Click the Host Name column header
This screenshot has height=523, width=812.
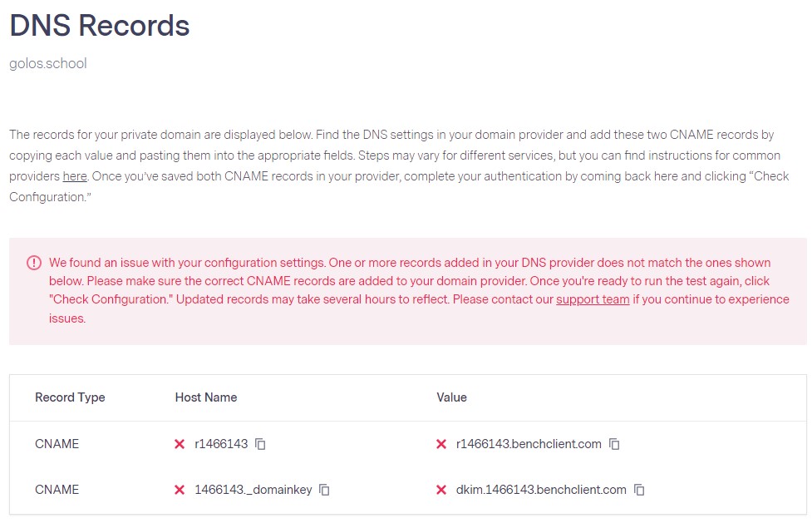[x=206, y=397]
